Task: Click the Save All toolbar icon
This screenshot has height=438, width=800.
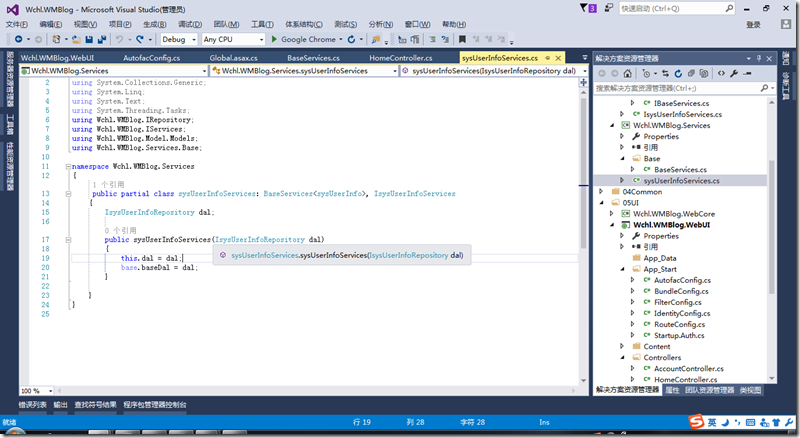Action: [x=102, y=39]
